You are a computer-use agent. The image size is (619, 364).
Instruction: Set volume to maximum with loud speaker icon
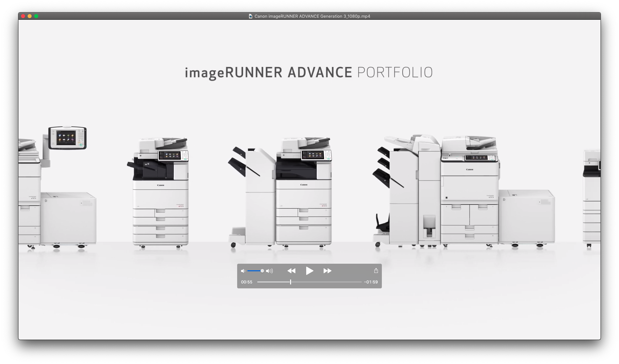[x=269, y=271]
